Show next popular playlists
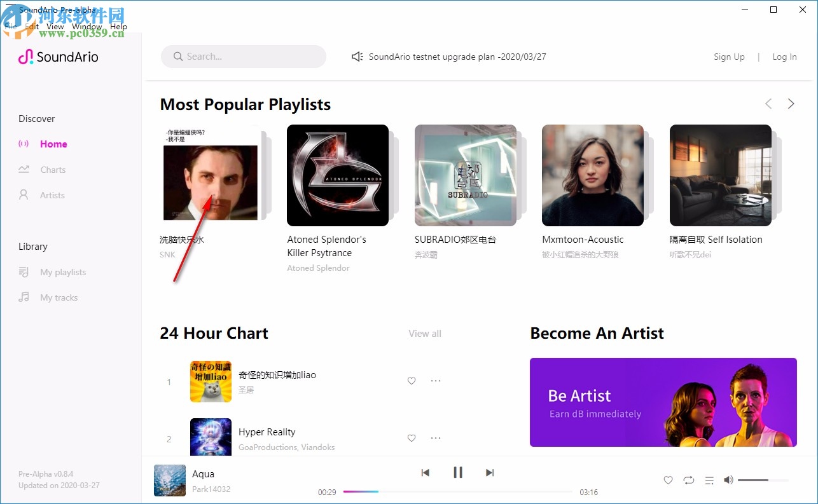The width and height of the screenshot is (818, 504). point(791,104)
